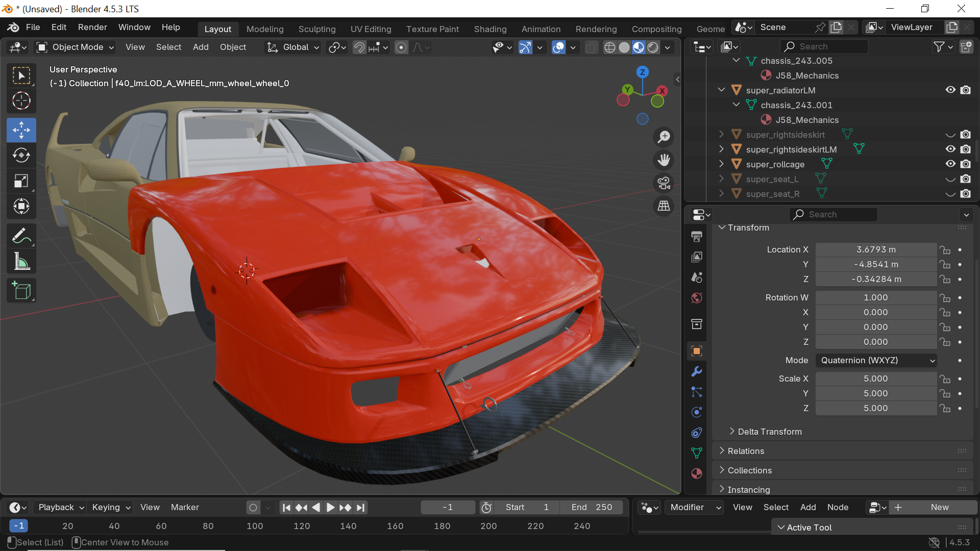
Task: Toggle camera view in the viewport
Action: pos(664,183)
